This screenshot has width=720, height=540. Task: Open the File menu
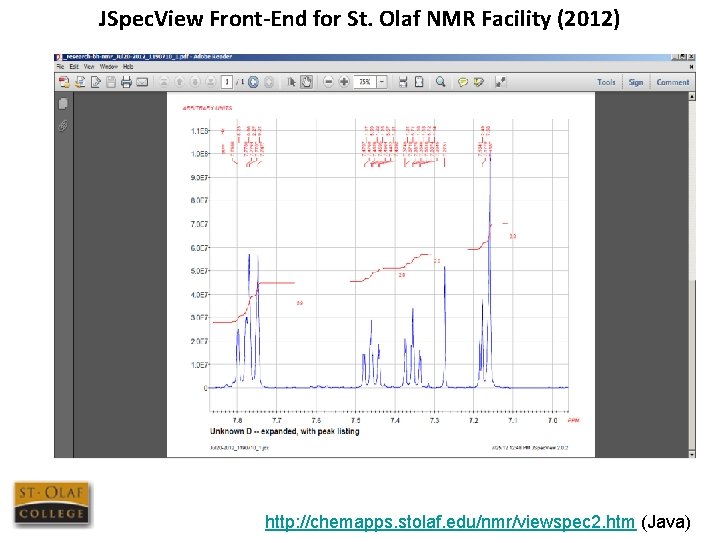click(x=60, y=67)
